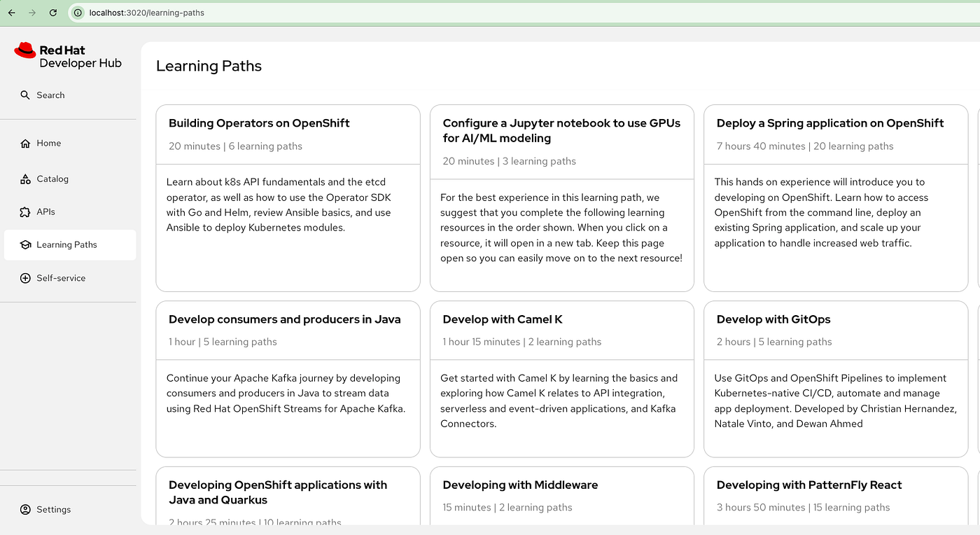Click the Search magnifier icon in sidebar

25,95
